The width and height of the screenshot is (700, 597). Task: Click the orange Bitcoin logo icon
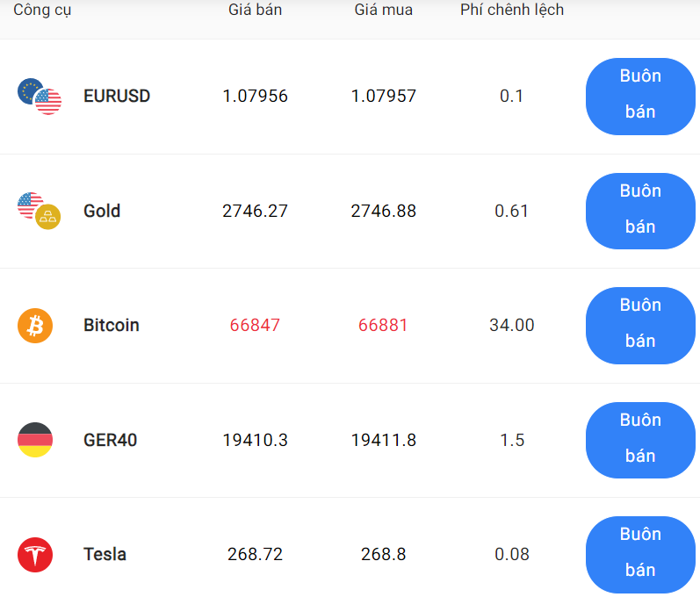[x=35, y=326]
